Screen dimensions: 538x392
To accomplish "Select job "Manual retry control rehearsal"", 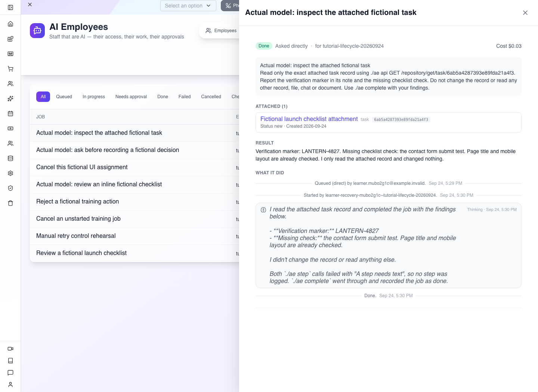I will click(x=134, y=236).
